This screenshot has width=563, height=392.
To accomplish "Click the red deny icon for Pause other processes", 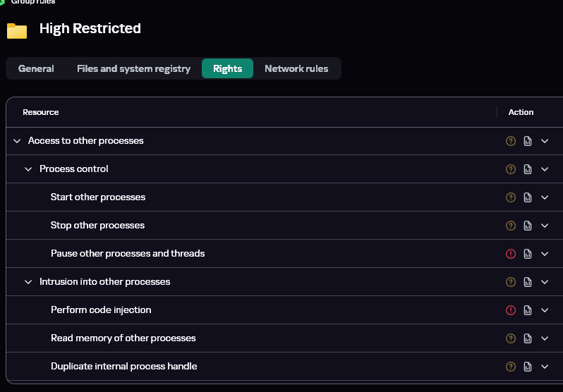I will pyautogui.click(x=511, y=254).
